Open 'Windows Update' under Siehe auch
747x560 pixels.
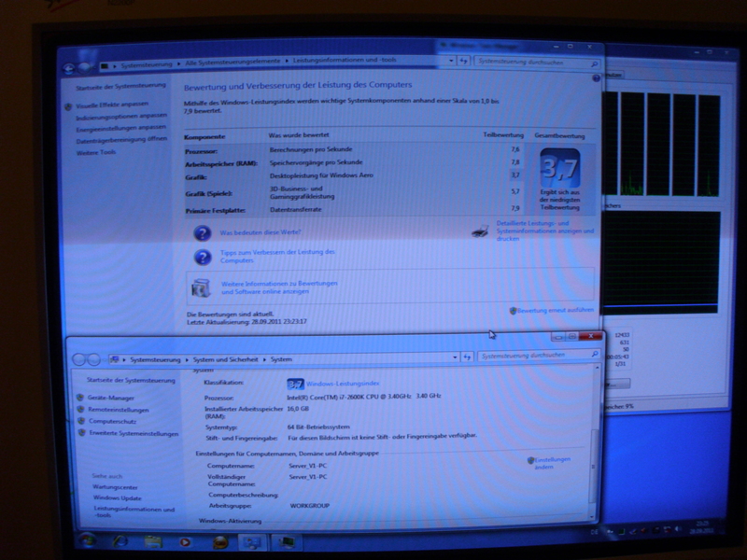point(118,498)
